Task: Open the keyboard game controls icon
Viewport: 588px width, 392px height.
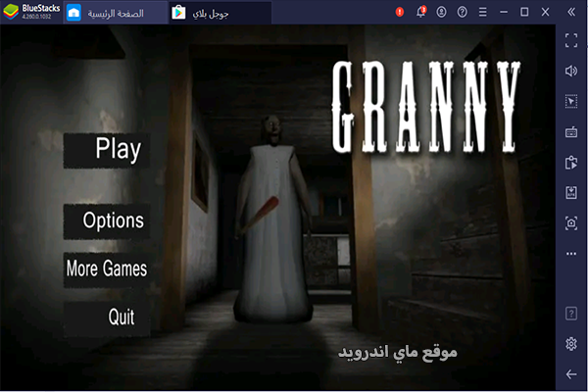Action: (x=571, y=132)
